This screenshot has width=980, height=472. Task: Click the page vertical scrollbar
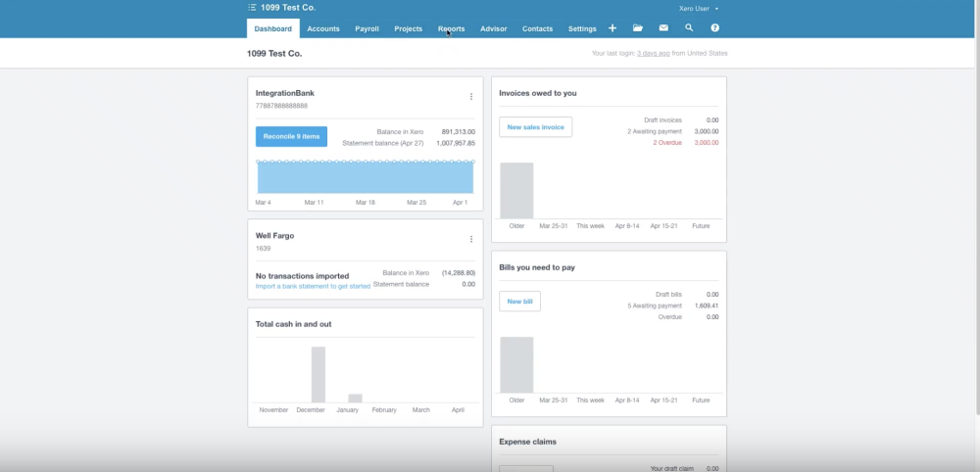coord(977,208)
